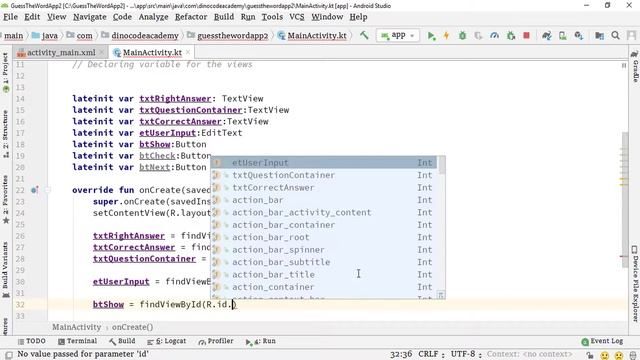Open the VCS menu
Viewport: 640px width, 360px height.
coord(297,17)
